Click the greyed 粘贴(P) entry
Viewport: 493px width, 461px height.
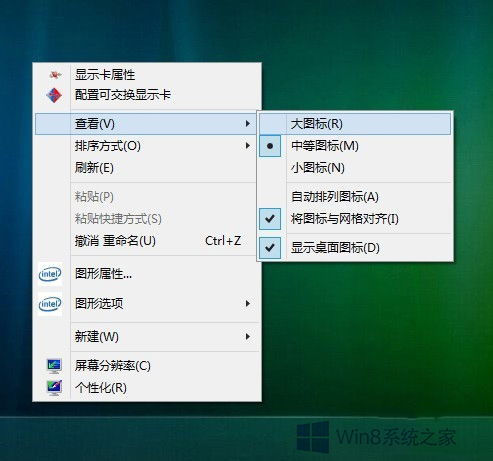pos(147,197)
